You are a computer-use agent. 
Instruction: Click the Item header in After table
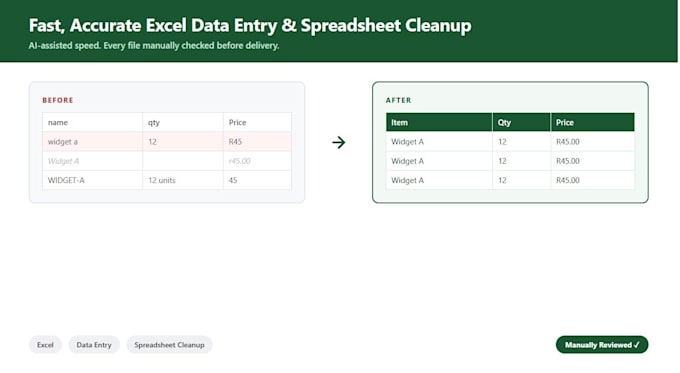pyautogui.click(x=439, y=122)
